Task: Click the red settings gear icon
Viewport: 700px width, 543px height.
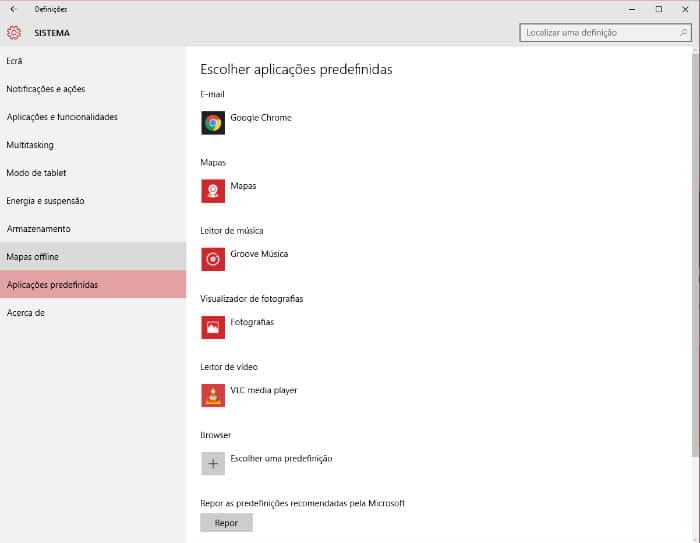Action: pyautogui.click(x=14, y=33)
